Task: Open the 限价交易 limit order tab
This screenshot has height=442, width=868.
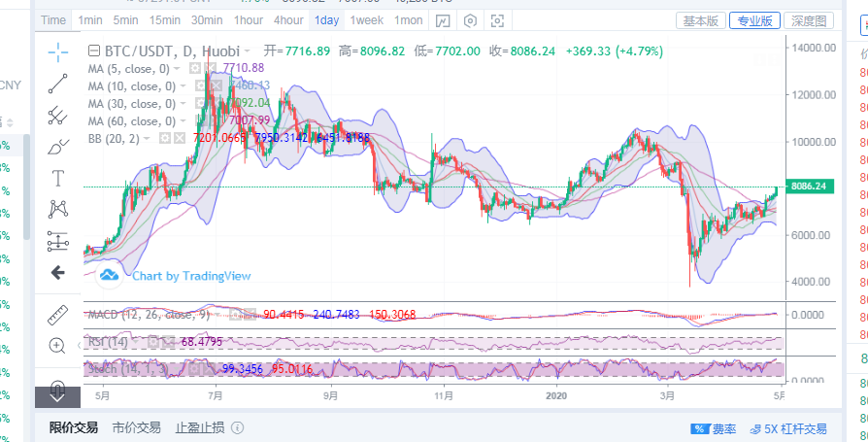Action: pos(73,427)
